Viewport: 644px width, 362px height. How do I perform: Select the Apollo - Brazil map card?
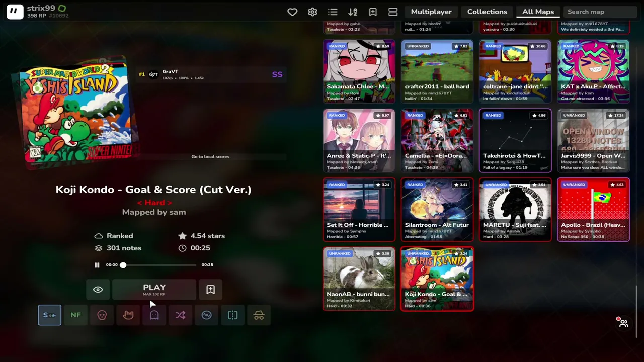click(593, 210)
